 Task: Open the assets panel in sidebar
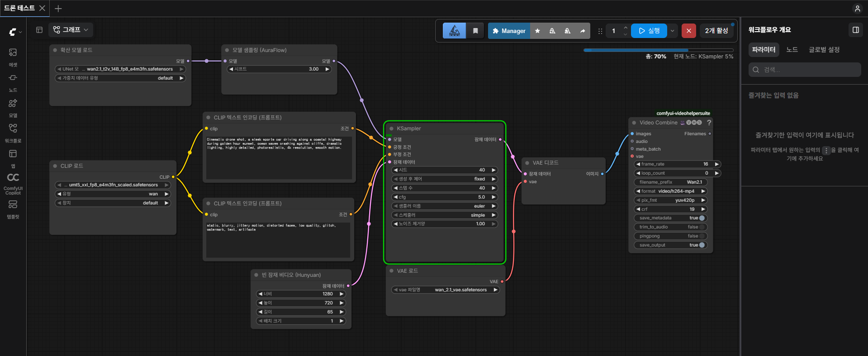[x=13, y=57]
